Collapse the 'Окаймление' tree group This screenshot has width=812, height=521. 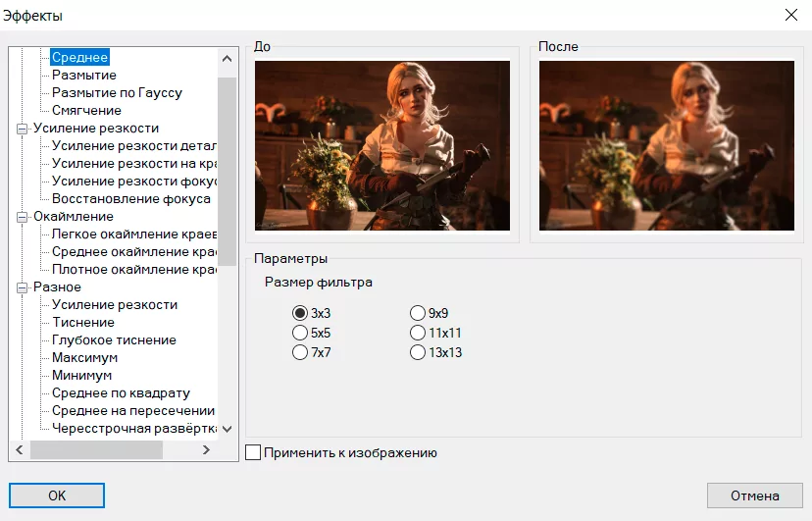click(x=22, y=217)
